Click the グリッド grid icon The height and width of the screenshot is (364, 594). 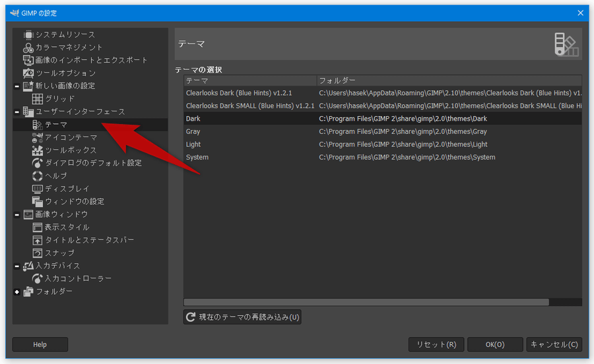[38, 99]
